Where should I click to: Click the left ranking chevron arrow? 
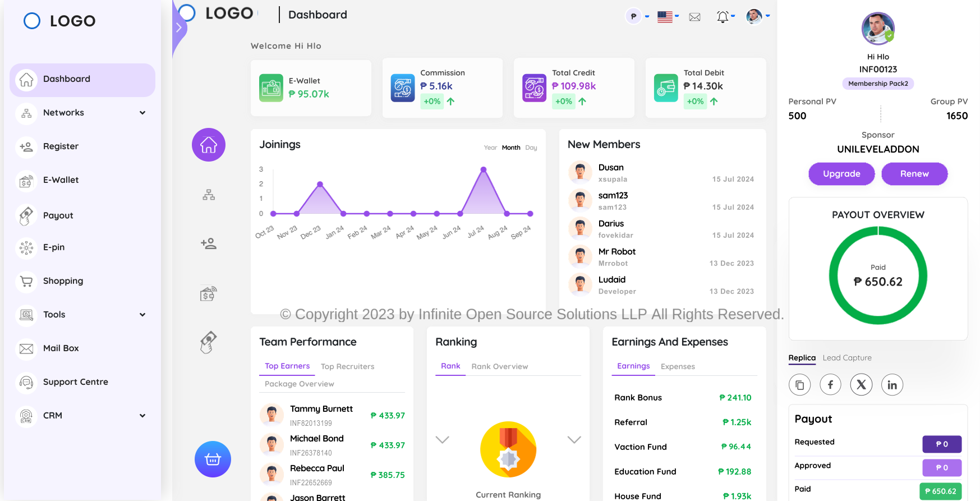tap(443, 439)
